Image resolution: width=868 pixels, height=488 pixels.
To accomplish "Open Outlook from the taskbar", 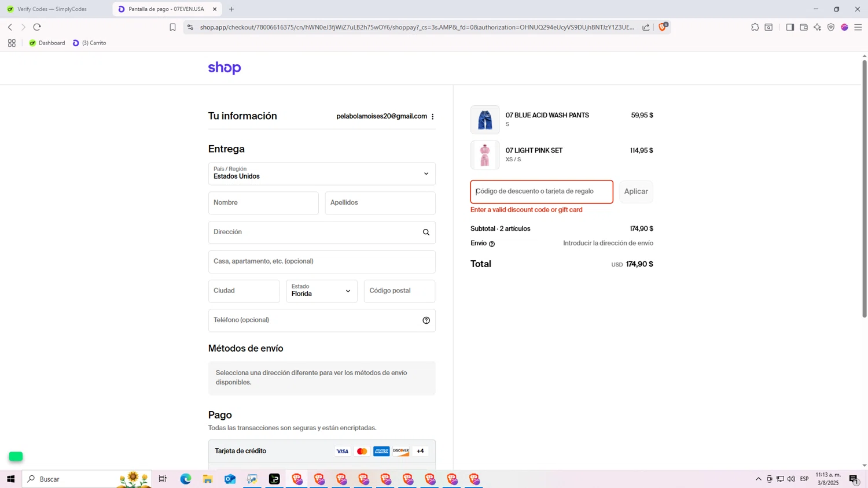I will click(230, 479).
